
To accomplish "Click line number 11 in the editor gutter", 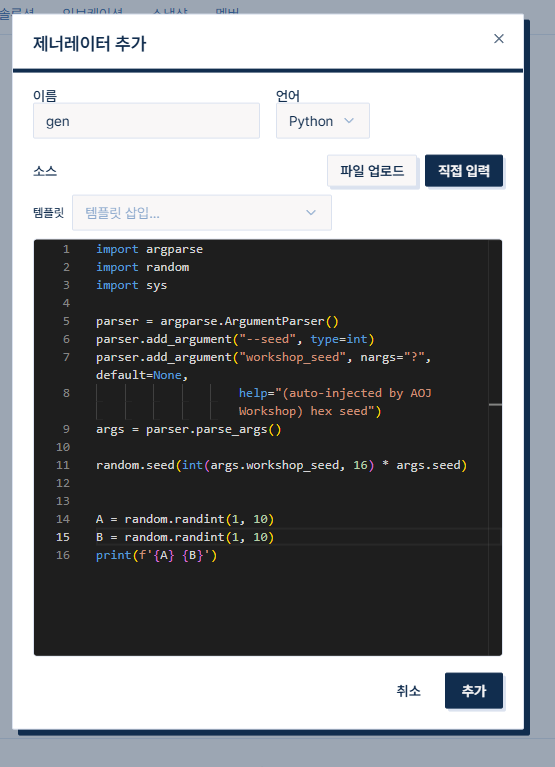I will coord(63,465).
